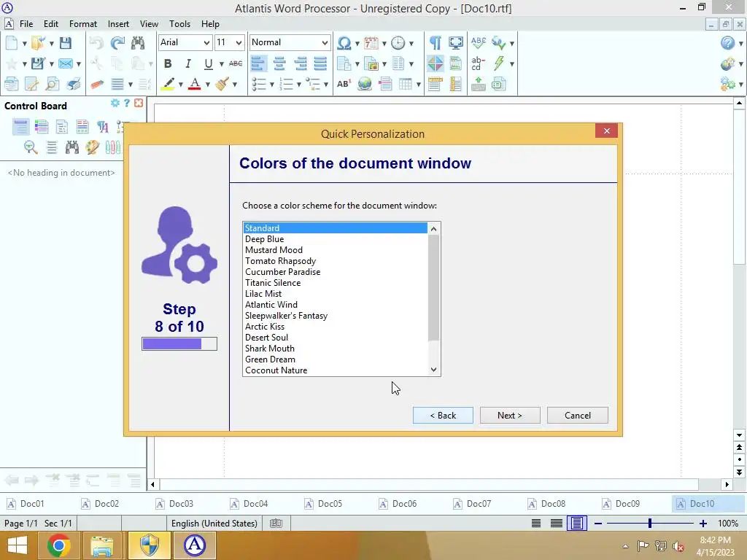Image resolution: width=747 pixels, height=560 pixels.
Task: Toggle Underline formatting
Action: [x=208, y=63]
